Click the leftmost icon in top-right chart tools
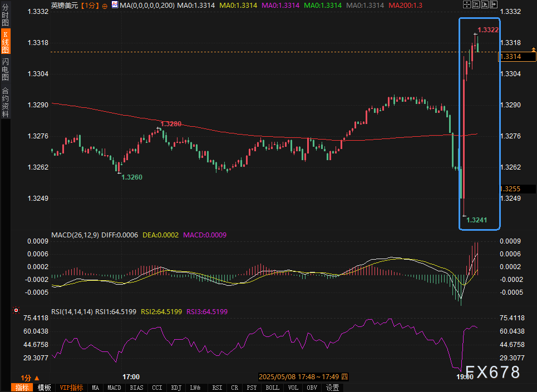This screenshot has width=537, height=392. click(466, 4)
